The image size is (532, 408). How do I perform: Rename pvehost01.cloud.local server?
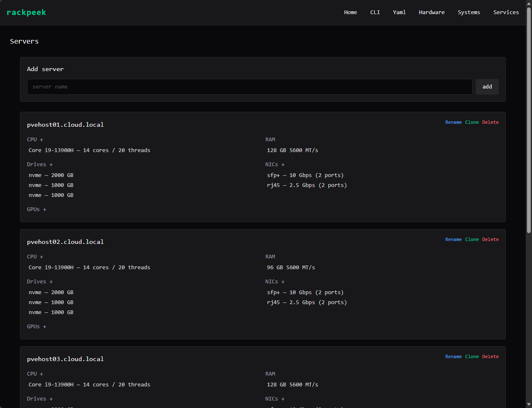tap(453, 122)
